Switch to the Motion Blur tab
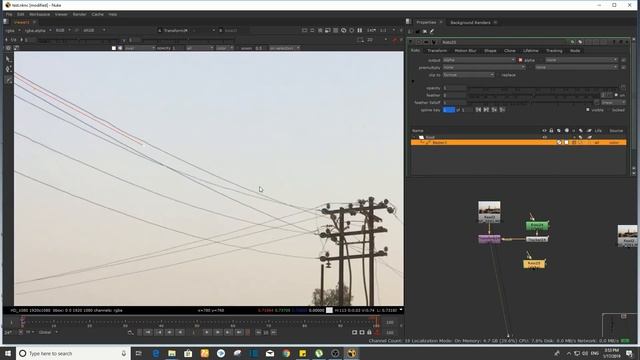Viewport: 640px width, 360px height. [465, 51]
